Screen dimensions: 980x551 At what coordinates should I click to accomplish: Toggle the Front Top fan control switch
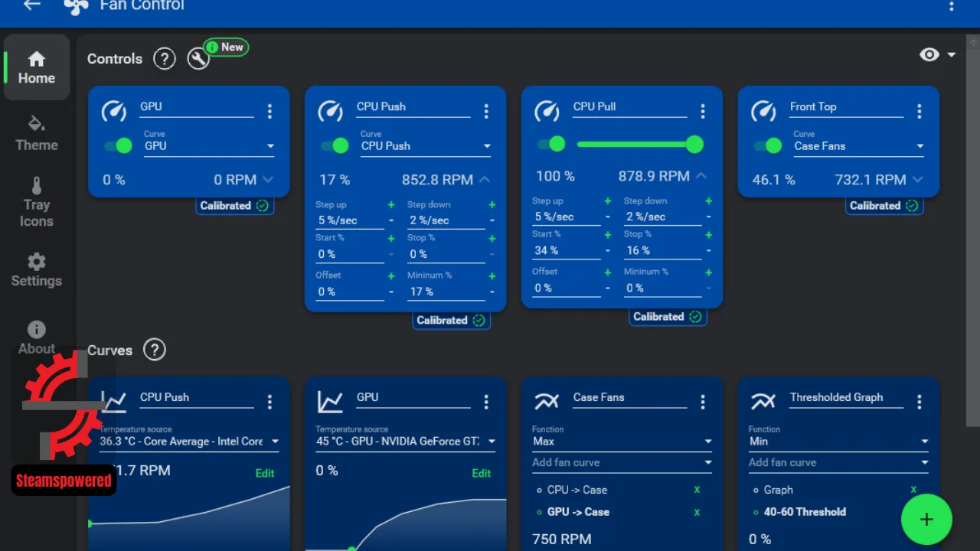click(x=768, y=145)
